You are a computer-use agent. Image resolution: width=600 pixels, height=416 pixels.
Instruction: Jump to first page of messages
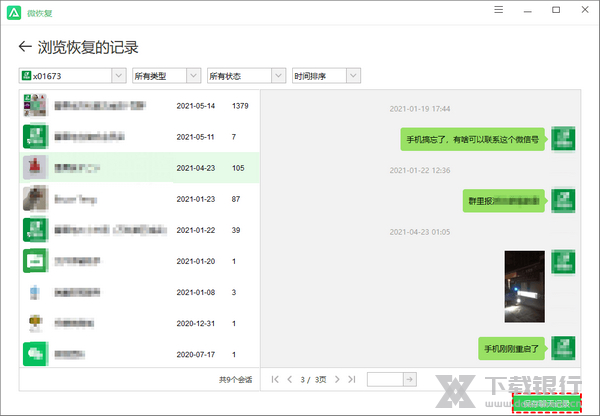(275, 379)
